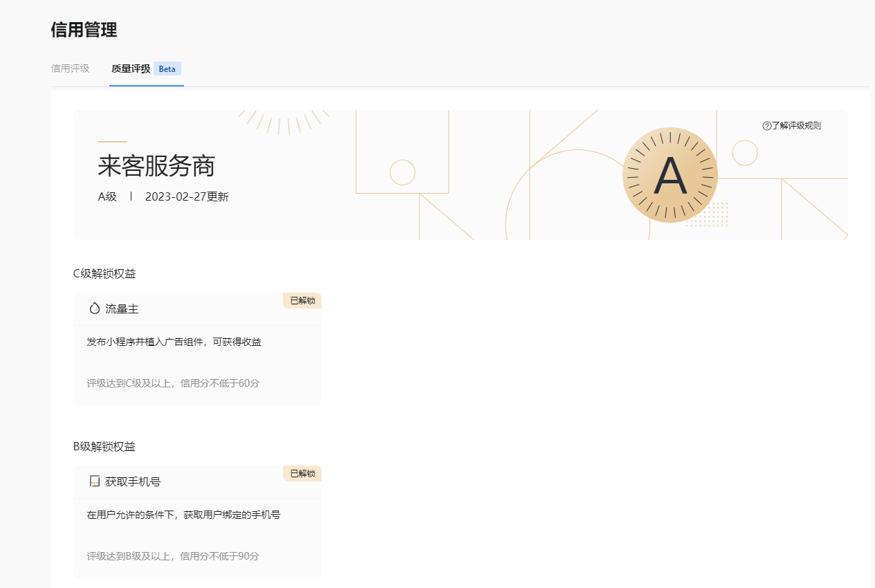Click the B级解锁权益 section heading
Viewport: 875px width, 588px height.
[104, 447]
